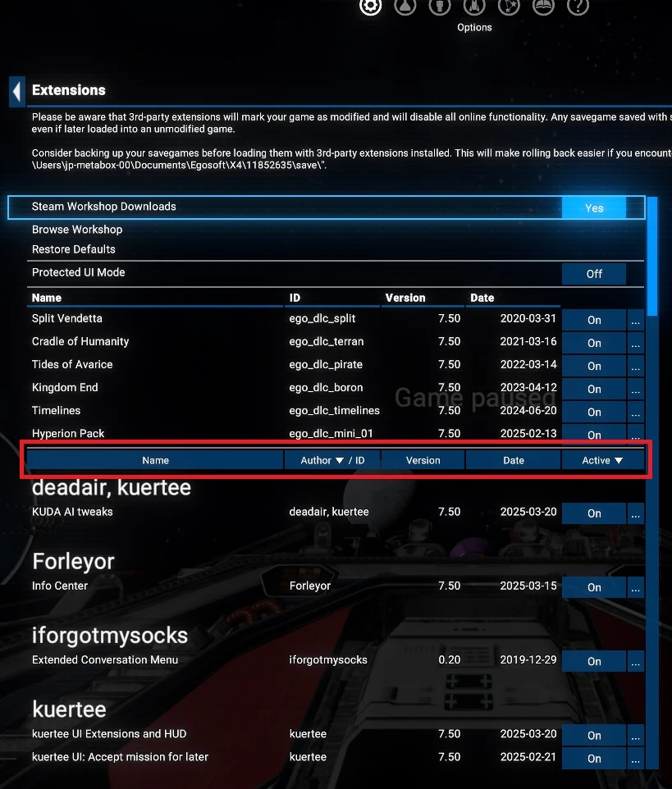Click the ego_dlc_terran ID cell
The image size is (672, 789).
pyautogui.click(x=327, y=342)
